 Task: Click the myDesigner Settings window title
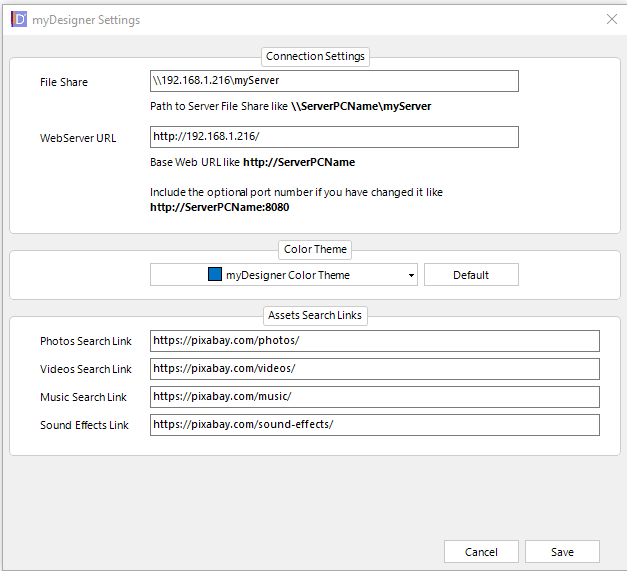[x=86, y=20]
